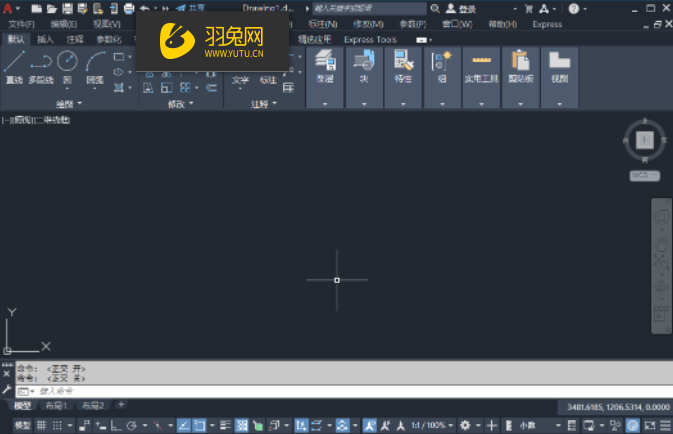The width and height of the screenshot is (673, 434).
Task: Toggle ortho mode in the status bar
Action: pyautogui.click(x=116, y=425)
